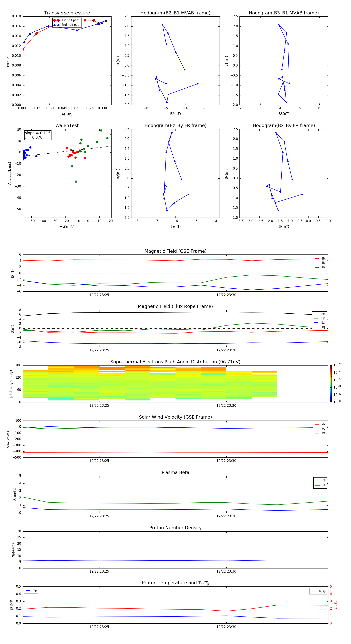Select the "Pt(nPa)" y-axis label
Image resolution: width=351 pixels, height=644 pixels.
coord(8,61)
